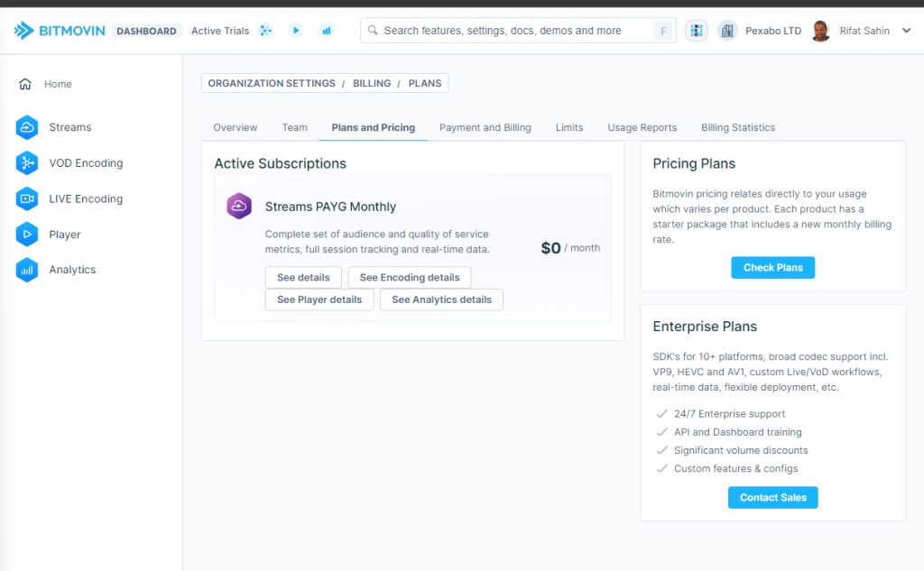The height and width of the screenshot is (571, 924).
Task: Open the Home icon in sidebar
Action: pyautogui.click(x=24, y=84)
